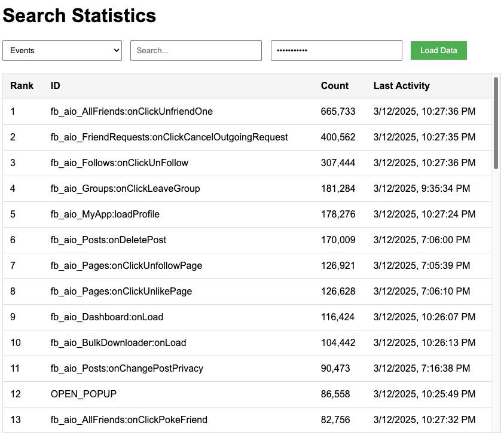This screenshot has height=435, width=504.
Task: Click the table's vertical scrollbar thumb
Action: coord(496,122)
